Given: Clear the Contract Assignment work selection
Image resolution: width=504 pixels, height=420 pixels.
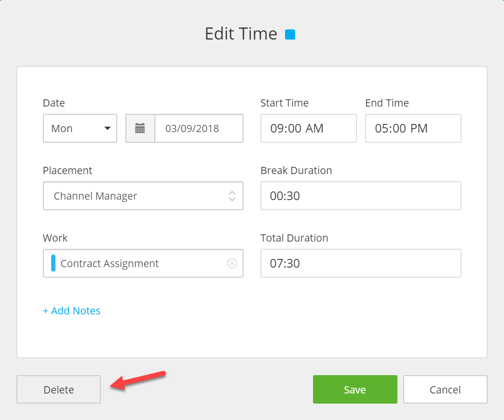Looking at the screenshot, I should pos(232,263).
